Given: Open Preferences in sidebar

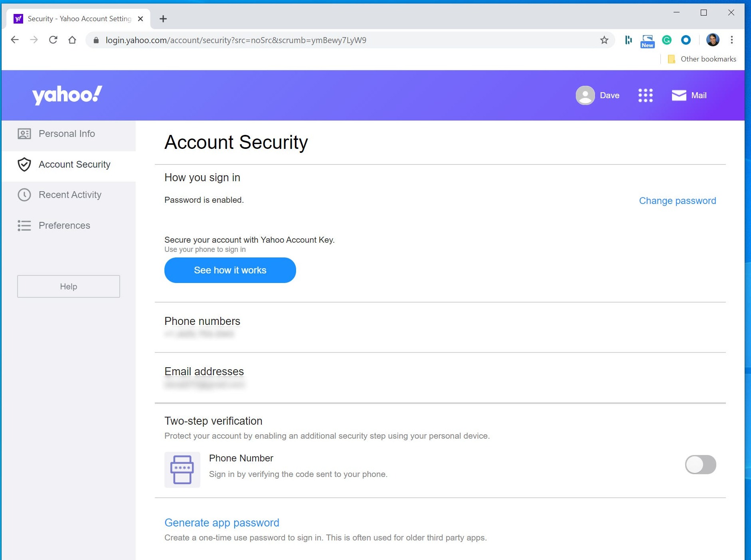Looking at the screenshot, I should point(69,226).
